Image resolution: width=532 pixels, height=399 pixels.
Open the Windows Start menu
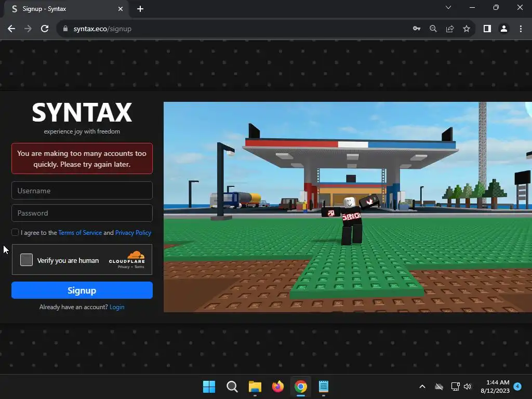point(209,387)
